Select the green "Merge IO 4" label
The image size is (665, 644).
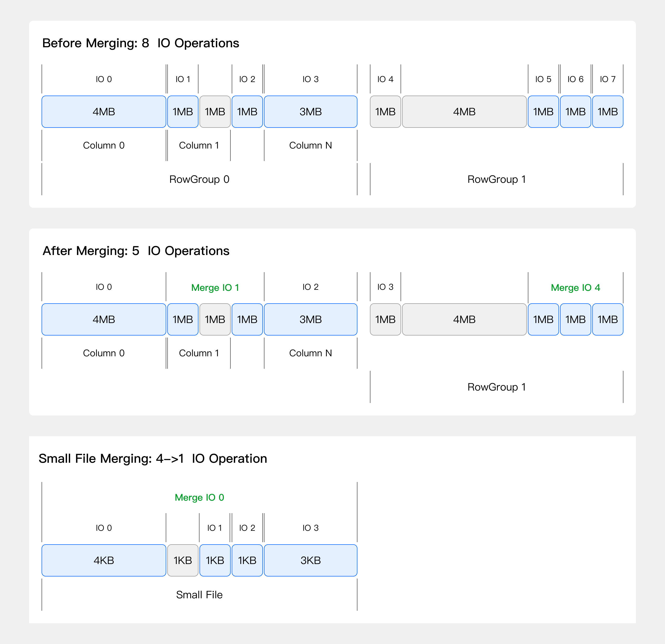[575, 287]
